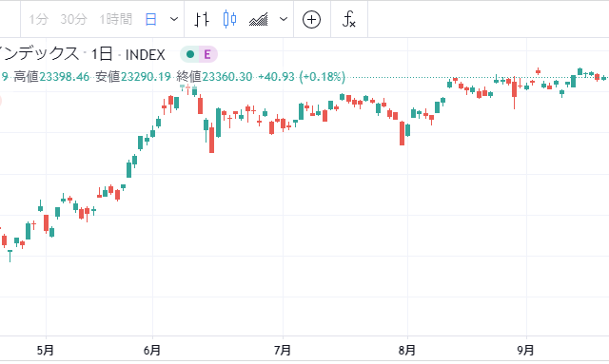Open the indicators fx button

[x=349, y=19]
